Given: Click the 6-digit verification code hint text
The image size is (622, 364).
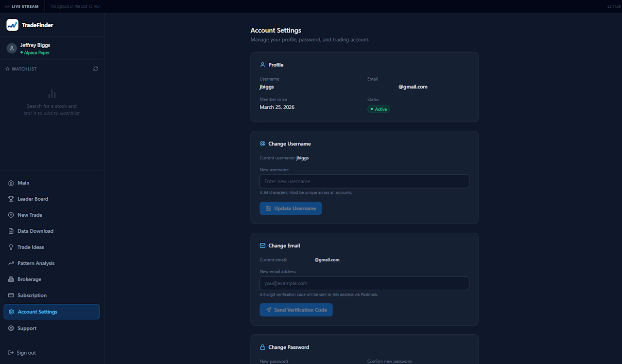Looking at the screenshot, I should (319, 295).
